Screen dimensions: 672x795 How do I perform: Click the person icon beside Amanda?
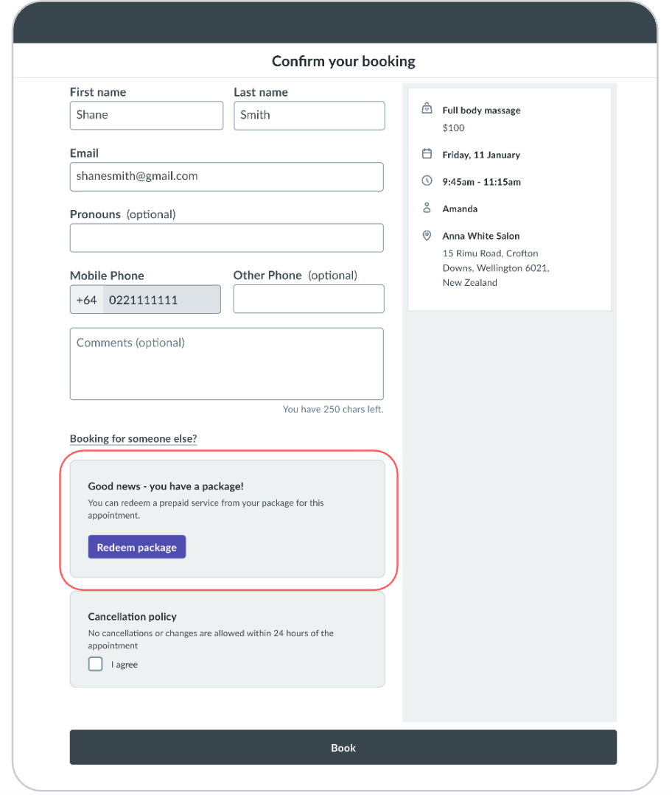point(427,209)
